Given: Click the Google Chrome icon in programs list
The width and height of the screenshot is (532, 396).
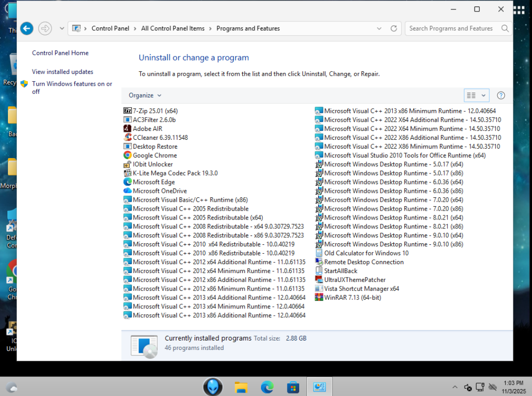Looking at the screenshot, I should point(127,155).
